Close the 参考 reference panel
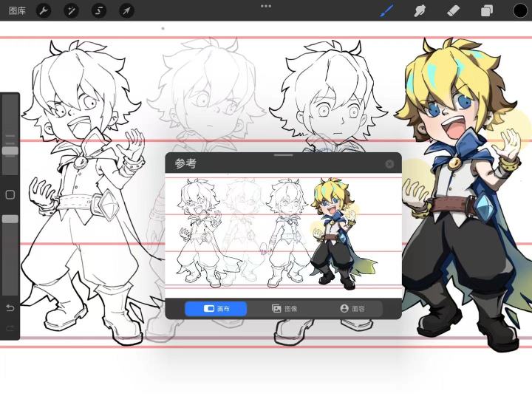The image size is (532, 399). (x=389, y=164)
